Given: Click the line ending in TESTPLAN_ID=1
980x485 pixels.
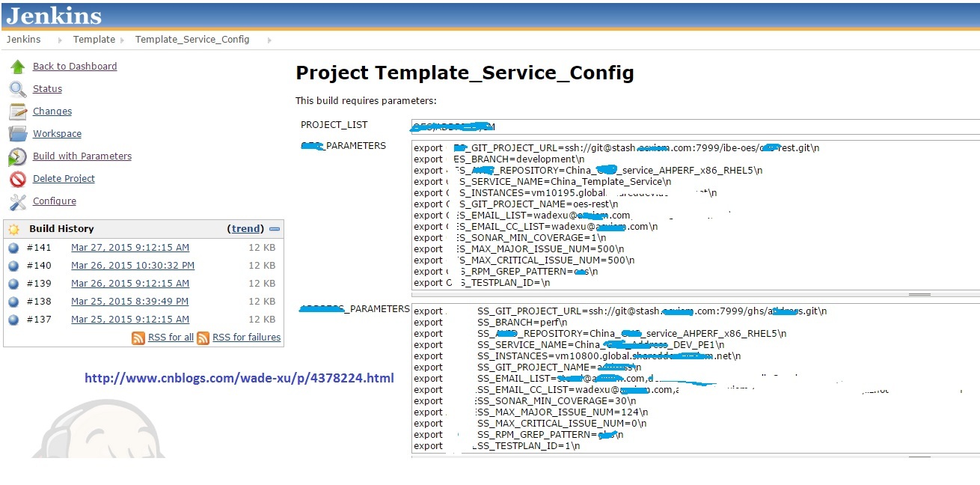Looking at the screenshot, I should pyautogui.click(x=497, y=446).
